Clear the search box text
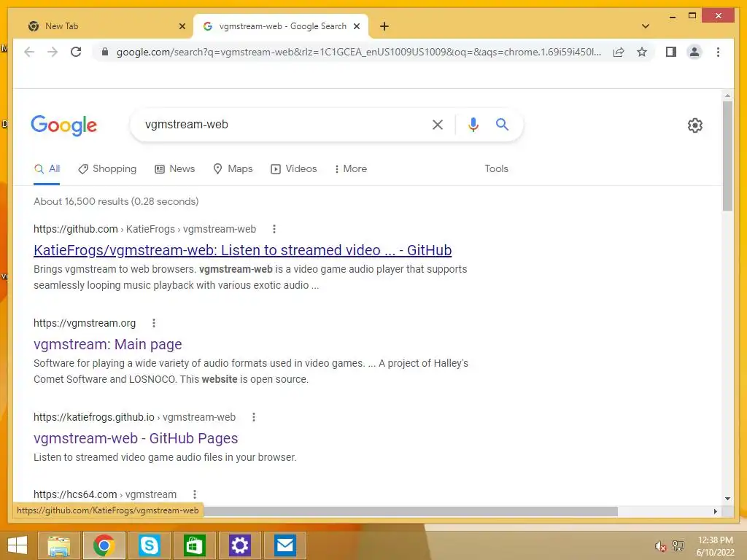747x560 pixels. [438, 125]
